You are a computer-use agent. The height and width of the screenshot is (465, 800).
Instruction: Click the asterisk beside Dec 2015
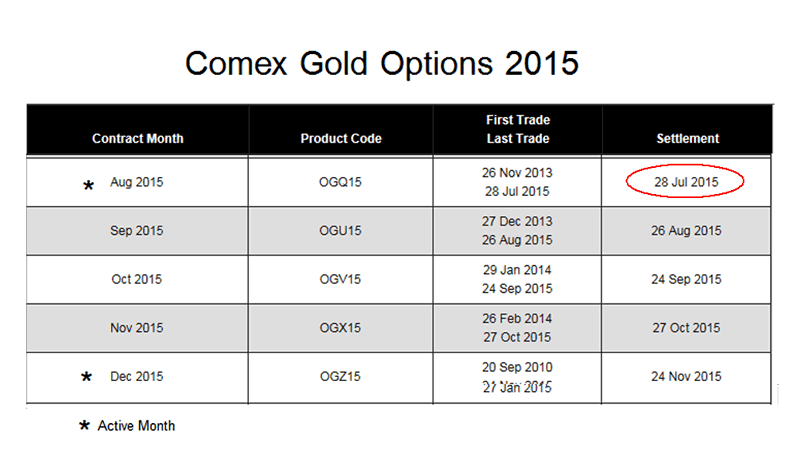(x=87, y=378)
